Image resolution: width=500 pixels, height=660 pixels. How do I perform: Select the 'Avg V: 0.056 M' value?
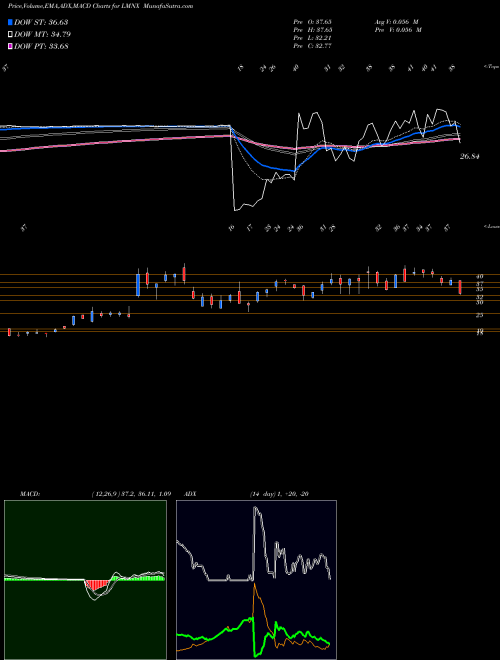[x=396, y=22]
